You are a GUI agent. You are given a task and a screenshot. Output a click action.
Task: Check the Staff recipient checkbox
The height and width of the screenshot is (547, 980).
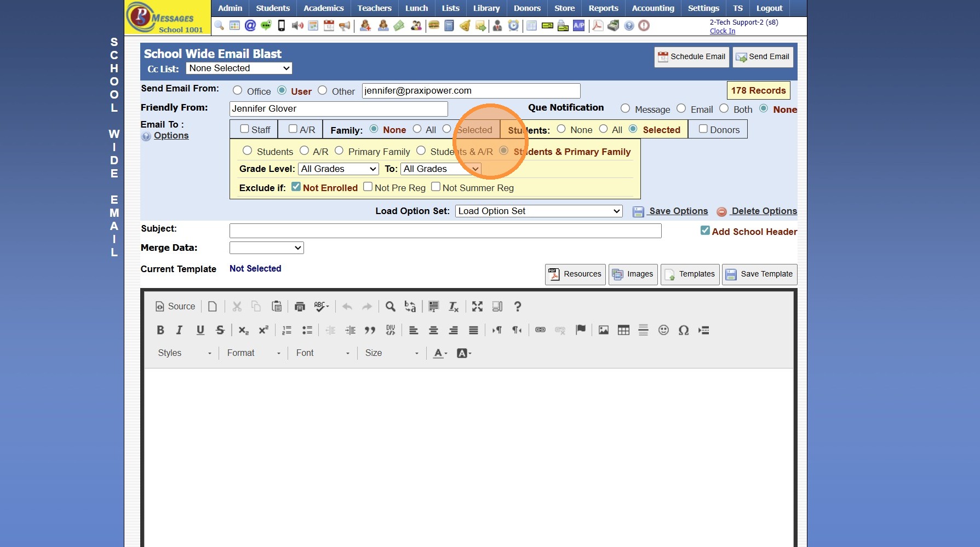pos(244,129)
